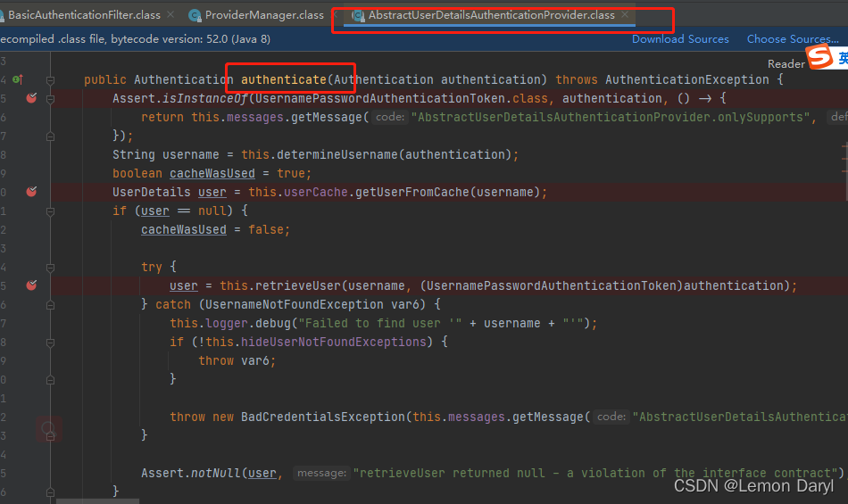
Task: Click Download Sources link
Action: point(680,39)
